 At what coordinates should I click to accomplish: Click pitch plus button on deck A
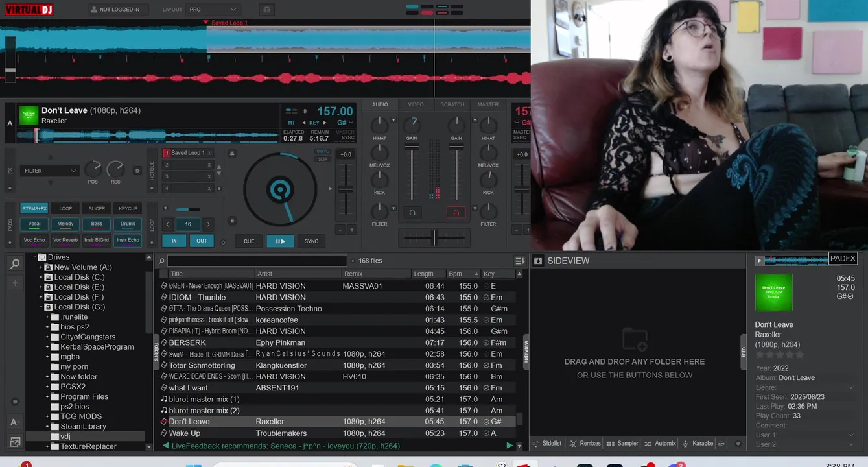(x=352, y=230)
